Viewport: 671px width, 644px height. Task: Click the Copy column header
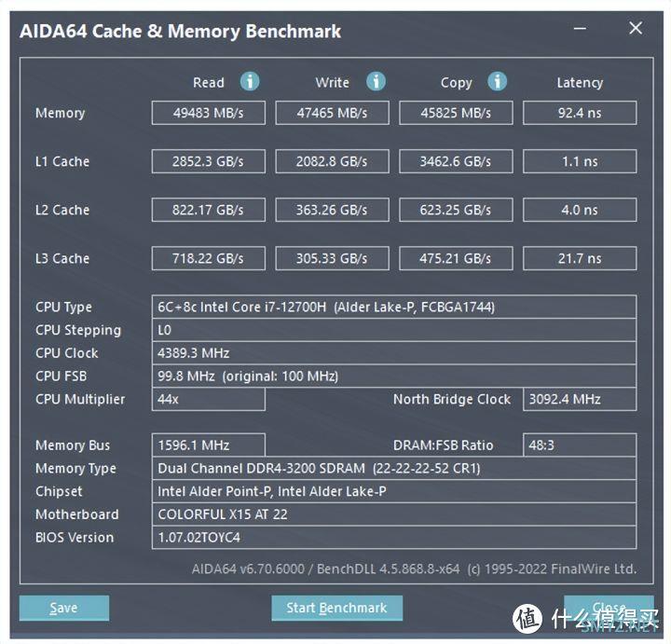pyautogui.click(x=456, y=83)
